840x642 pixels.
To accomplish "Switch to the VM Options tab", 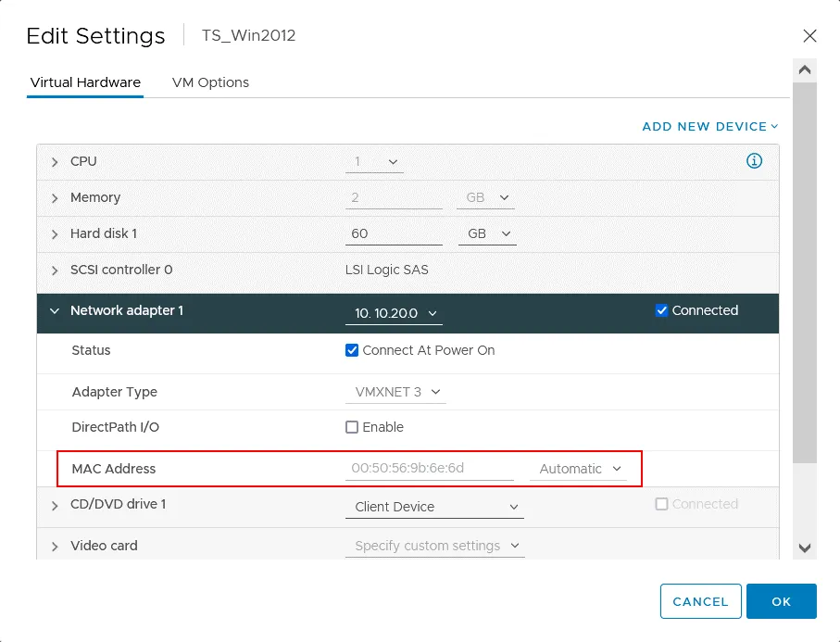I will [210, 82].
